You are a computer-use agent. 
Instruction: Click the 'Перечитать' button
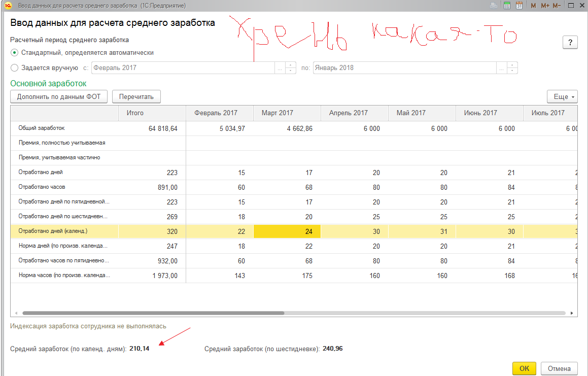(x=136, y=96)
